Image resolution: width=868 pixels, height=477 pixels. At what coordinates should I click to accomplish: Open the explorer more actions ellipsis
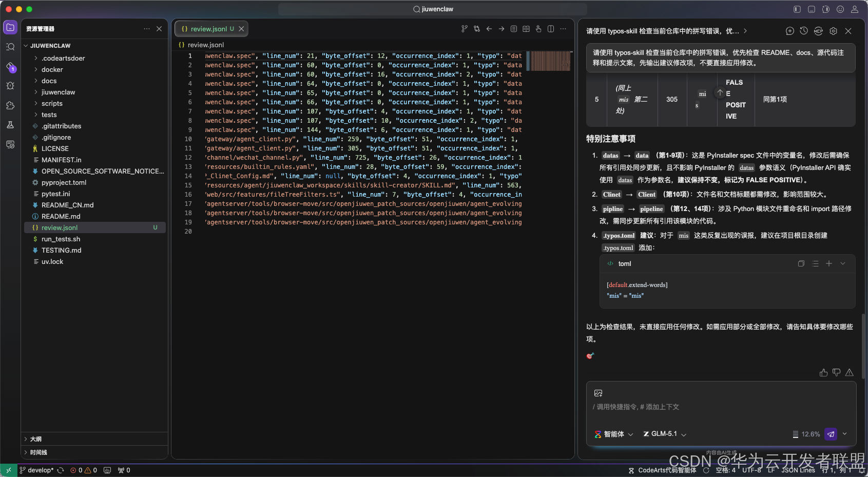click(147, 29)
